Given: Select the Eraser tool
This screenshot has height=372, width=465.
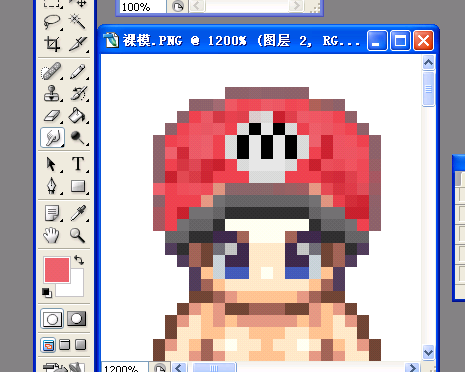Looking at the screenshot, I should click(52, 115).
